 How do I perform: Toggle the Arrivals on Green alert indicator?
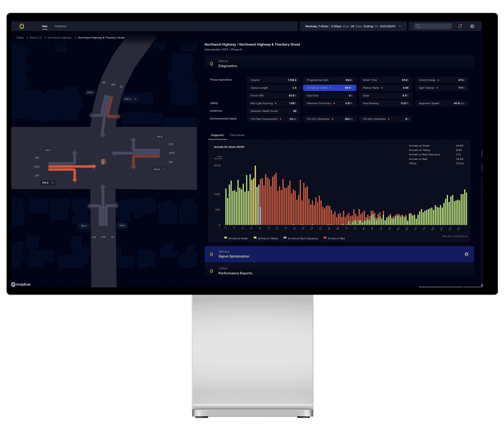click(330, 88)
